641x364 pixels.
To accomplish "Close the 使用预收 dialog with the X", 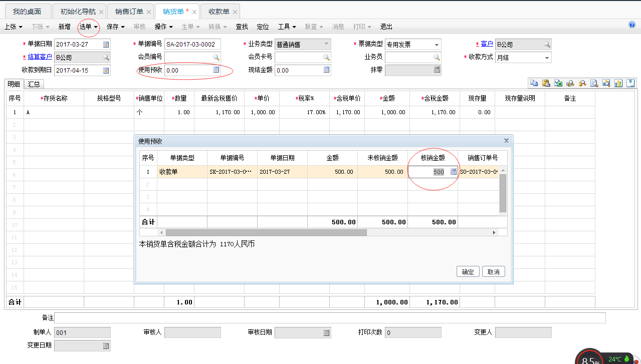I will [x=506, y=141].
